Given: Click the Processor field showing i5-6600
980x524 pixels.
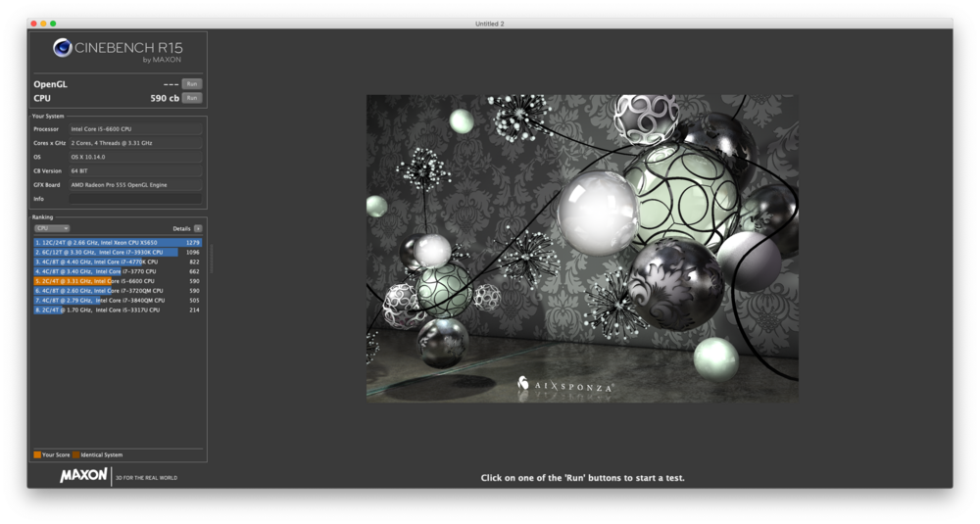Looking at the screenshot, I should [x=135, y=129].
